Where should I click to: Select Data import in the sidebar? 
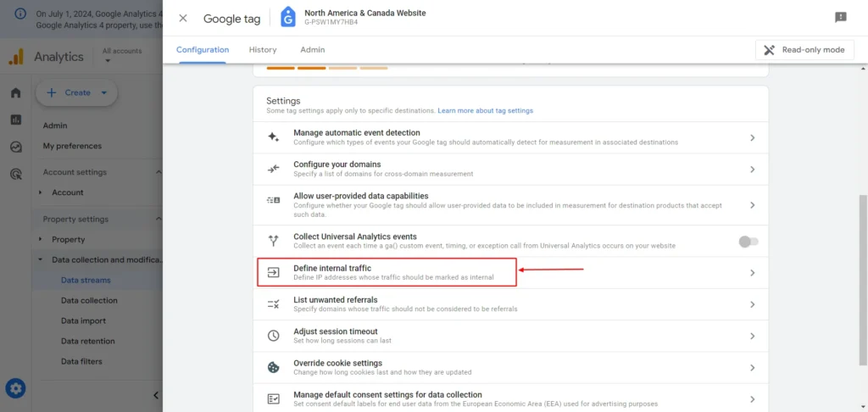(83, 321)
